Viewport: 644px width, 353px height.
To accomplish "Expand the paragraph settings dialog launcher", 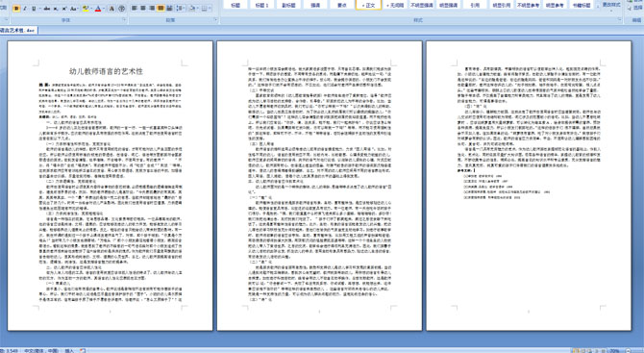I will (215, 19).
